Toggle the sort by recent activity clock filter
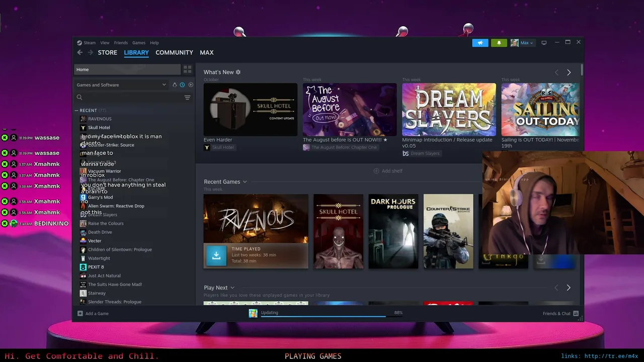The image size is (644, 362). pyautogui.click(x=182, y=85)
